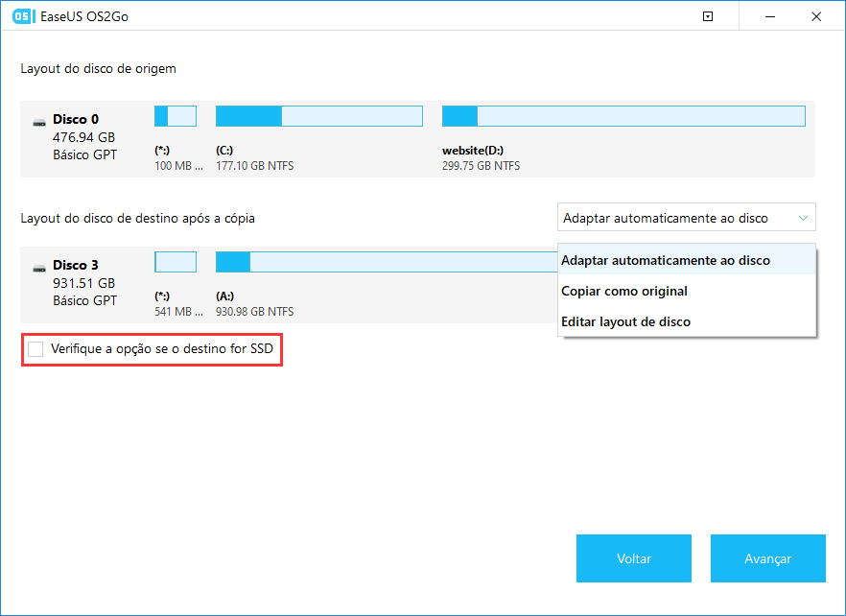
Task: Click the 930.98 GB NTFS text
Action: pyautogui.click(x=255, y=312)
